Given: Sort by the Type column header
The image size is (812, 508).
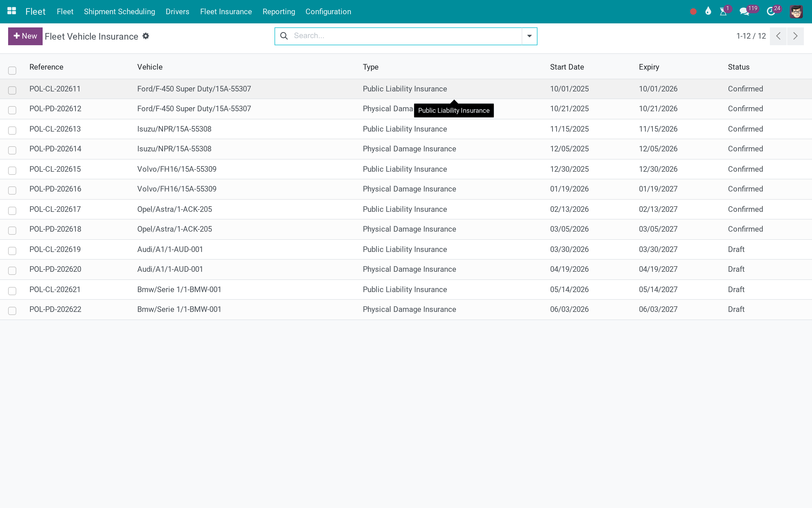Looking at the screenshot, I should coord(370,67).
